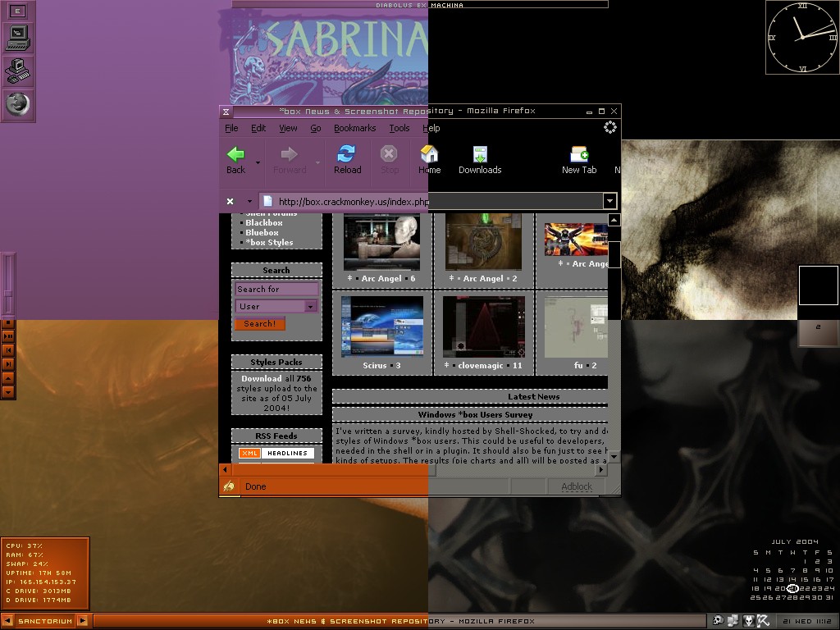Open the URL bar history dropdown

point(609,201)
